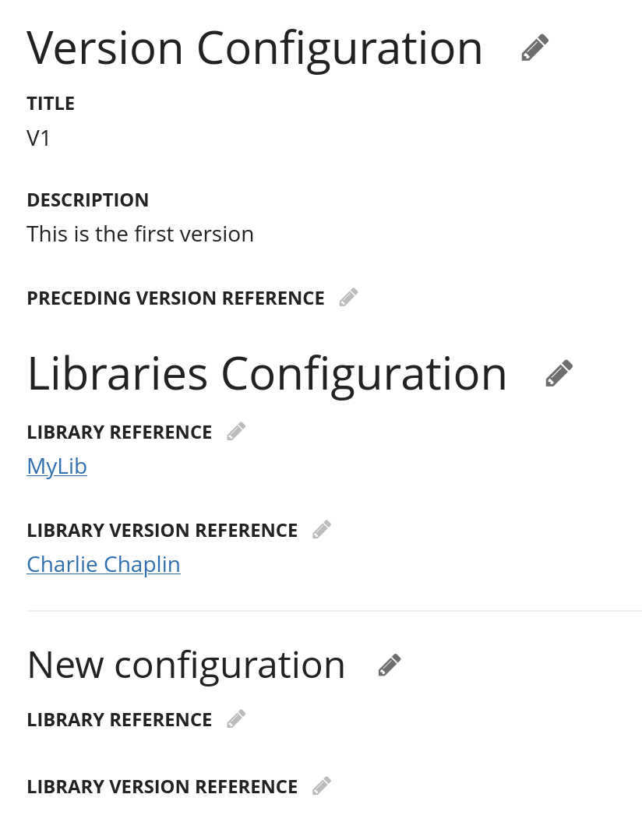Click the Libraries Configuration pencil icon

pyautogui.click(x=559, y=374)
